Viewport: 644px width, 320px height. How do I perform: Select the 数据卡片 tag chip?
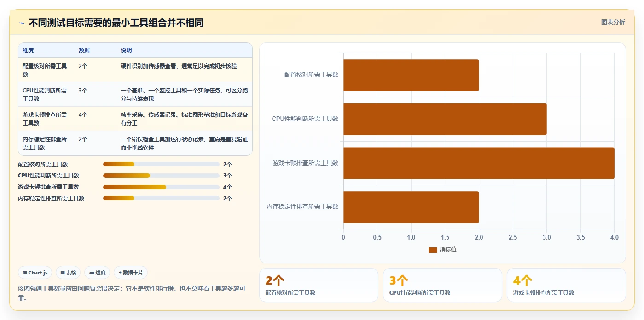[131, 273]
